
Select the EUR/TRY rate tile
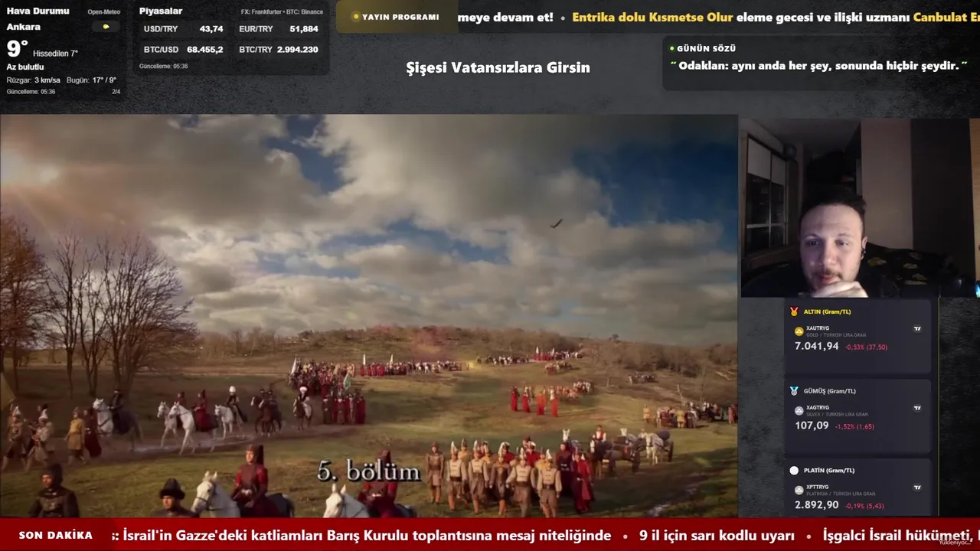[x=279, y=29]
